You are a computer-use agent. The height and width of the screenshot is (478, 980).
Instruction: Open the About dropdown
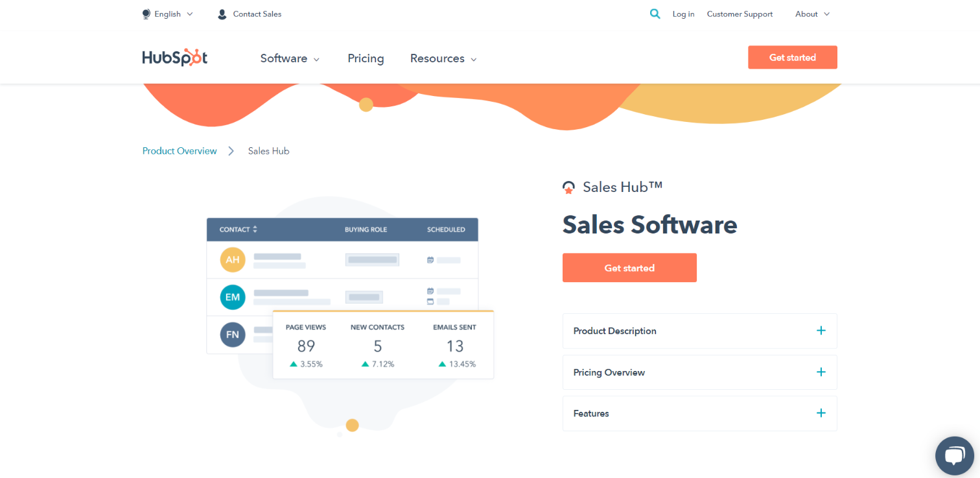tap(812, 14)
